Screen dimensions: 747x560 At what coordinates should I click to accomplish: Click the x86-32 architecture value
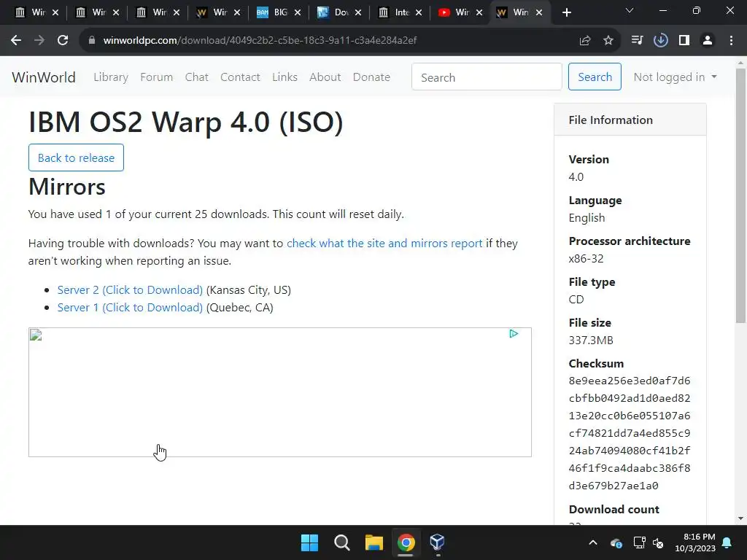pos(586,259)
